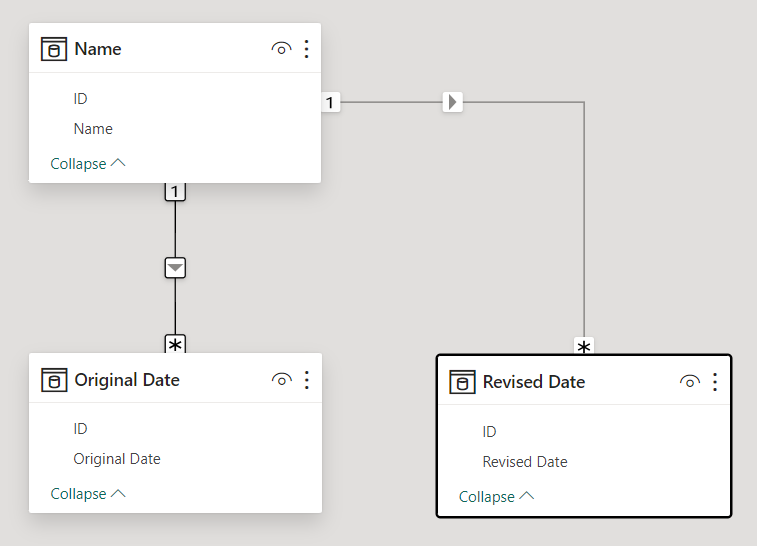Toggle visibility of Original Date table

click(281, 380)
